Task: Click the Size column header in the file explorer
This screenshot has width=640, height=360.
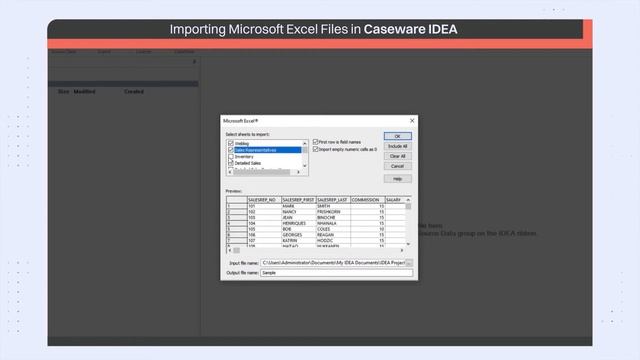Action: [x=63, y=91]
